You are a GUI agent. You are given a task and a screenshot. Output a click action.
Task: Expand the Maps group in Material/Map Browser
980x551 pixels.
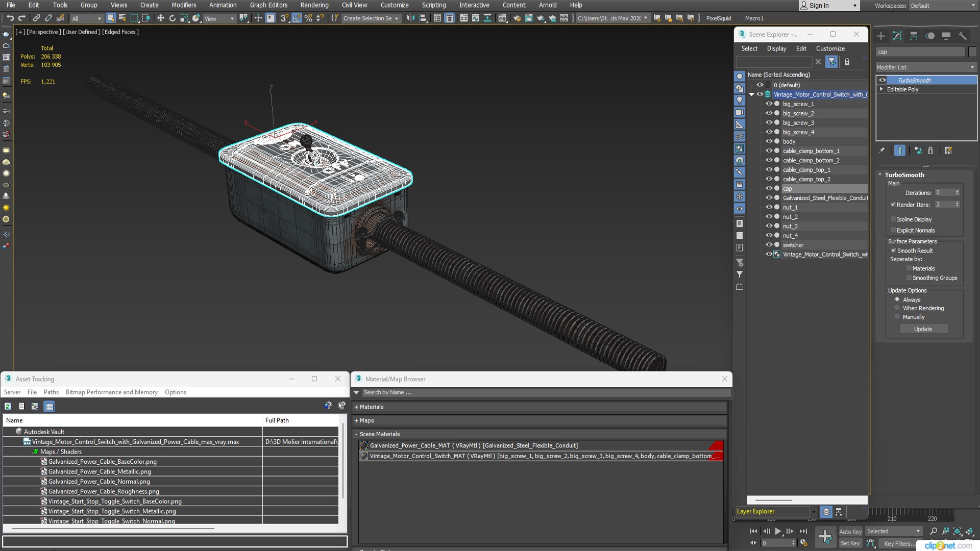[x=356, y=420]
